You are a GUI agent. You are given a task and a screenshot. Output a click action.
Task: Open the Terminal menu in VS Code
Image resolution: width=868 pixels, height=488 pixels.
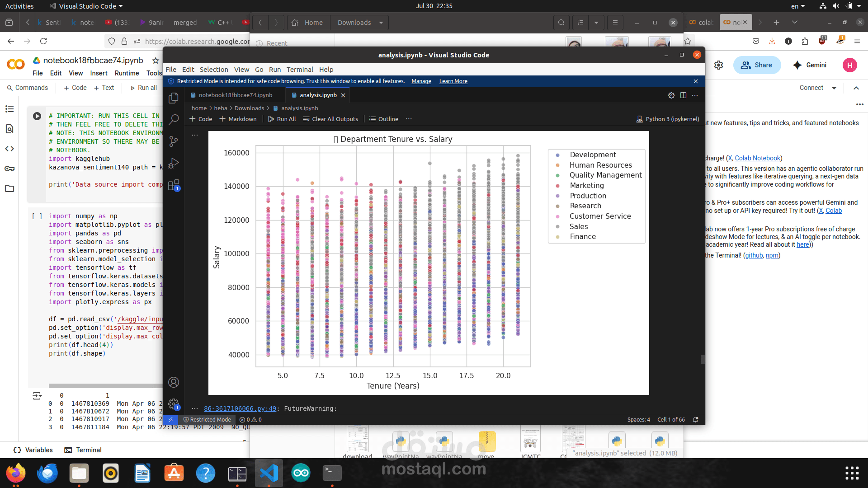(299, 70)
